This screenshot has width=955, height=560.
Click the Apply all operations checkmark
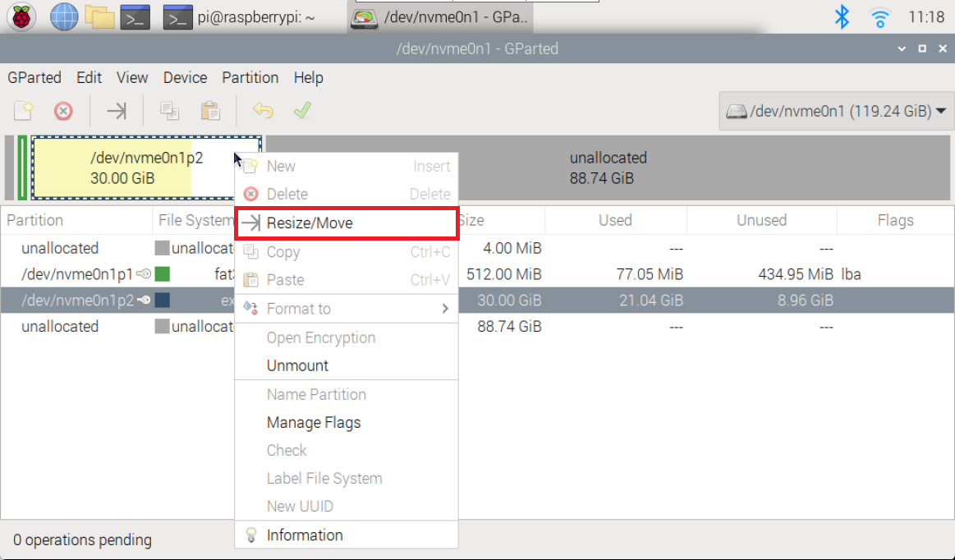pos(302,111)
